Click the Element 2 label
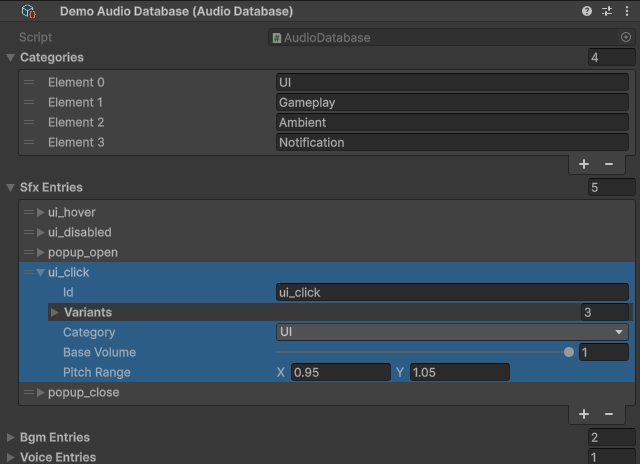The image size is (640, 464). click(x=76, y=122)
